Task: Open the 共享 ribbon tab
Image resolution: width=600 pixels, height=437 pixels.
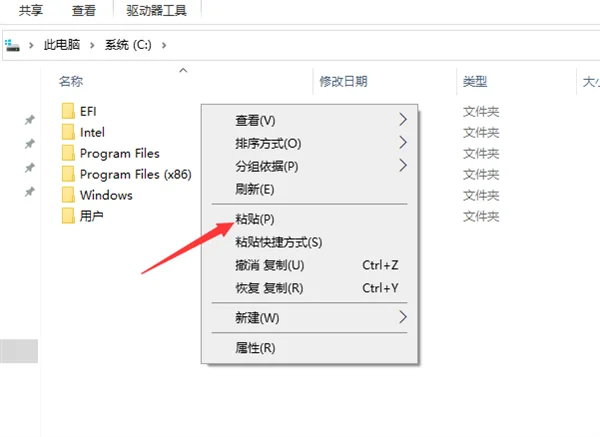Action: tap(31, 10)
